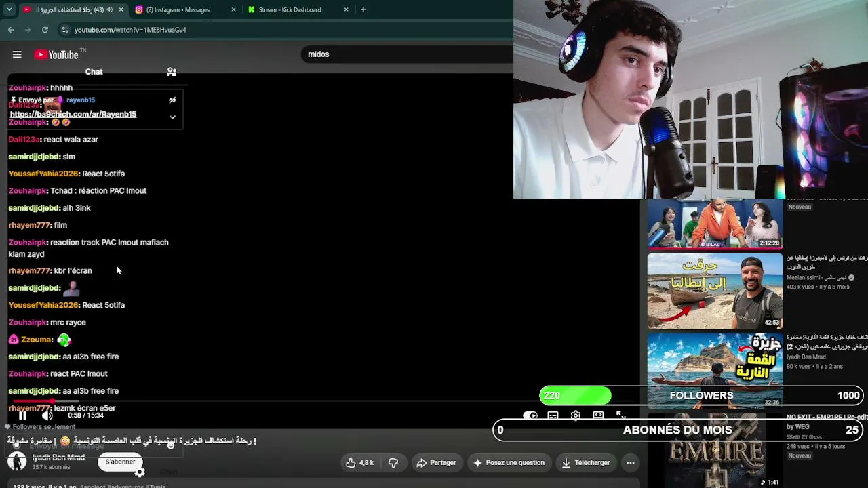Go forward with the browser forward arrow
This screenshot has width=868, height=488.
28,30
